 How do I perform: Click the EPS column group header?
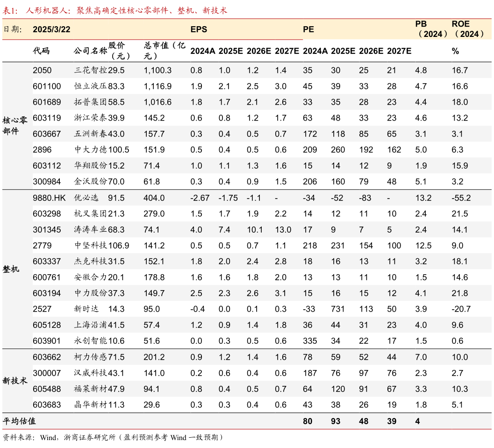tap(199, 29)
